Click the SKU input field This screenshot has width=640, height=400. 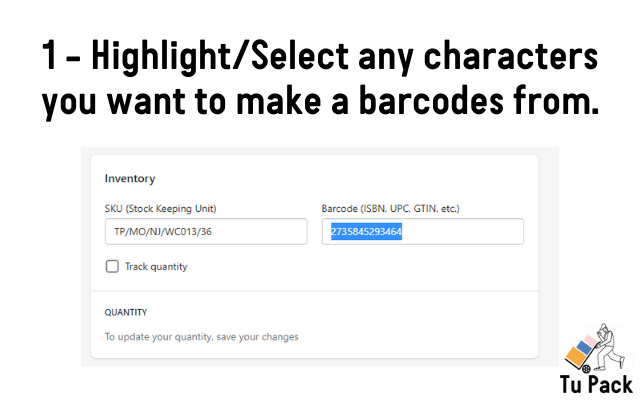tap(205, 232)
